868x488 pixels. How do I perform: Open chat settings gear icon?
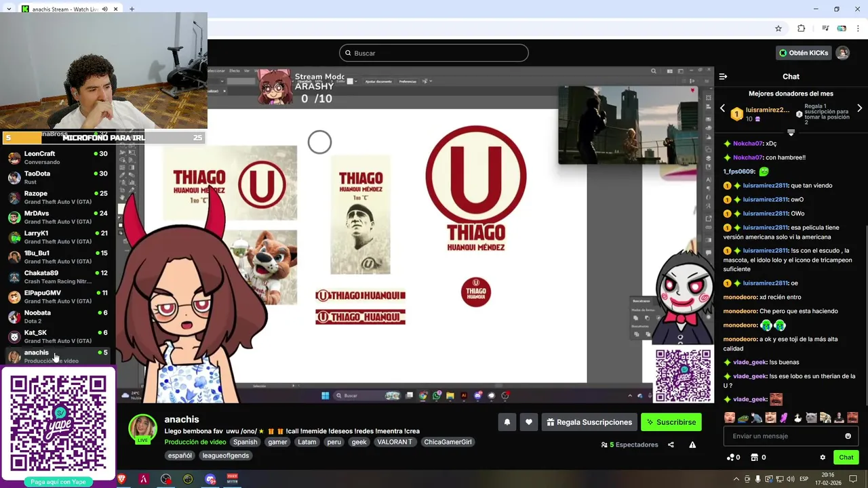(823, 457)
